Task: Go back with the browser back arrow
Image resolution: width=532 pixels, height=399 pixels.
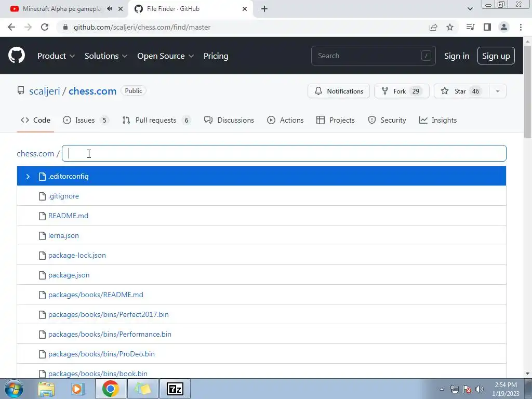Action: [x=11, y=27]
